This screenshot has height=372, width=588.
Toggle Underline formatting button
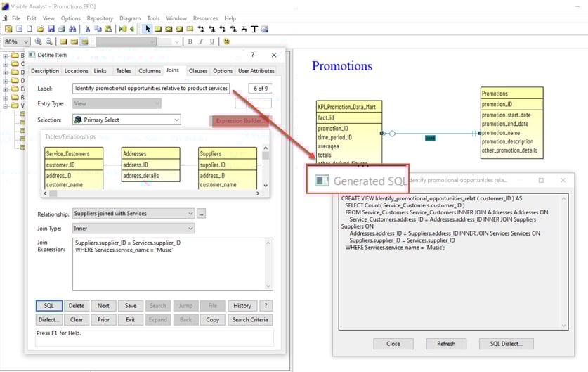point(212,41)
